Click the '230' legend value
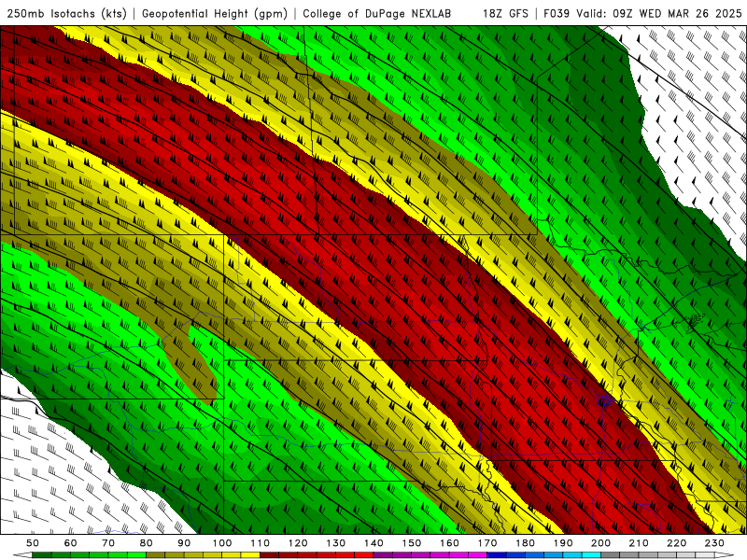This screenshot has width=747, height=560. click(714, 543)
